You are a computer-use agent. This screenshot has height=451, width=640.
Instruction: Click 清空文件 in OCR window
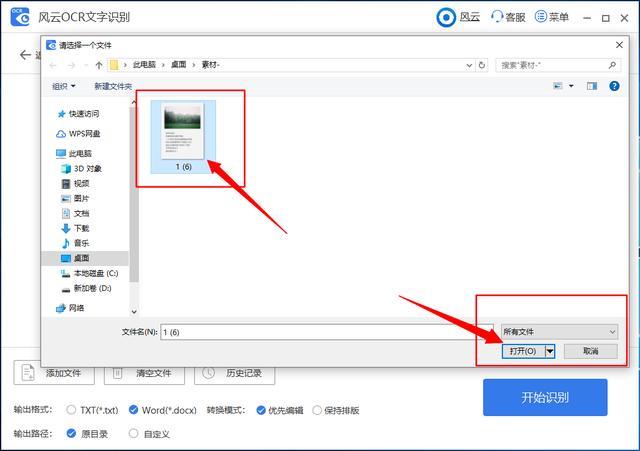(144, 373)
